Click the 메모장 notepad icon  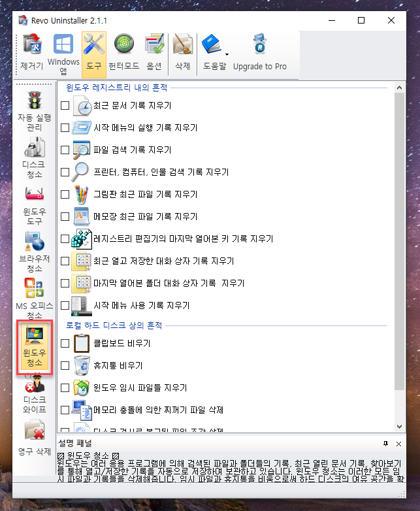(82, 216)
